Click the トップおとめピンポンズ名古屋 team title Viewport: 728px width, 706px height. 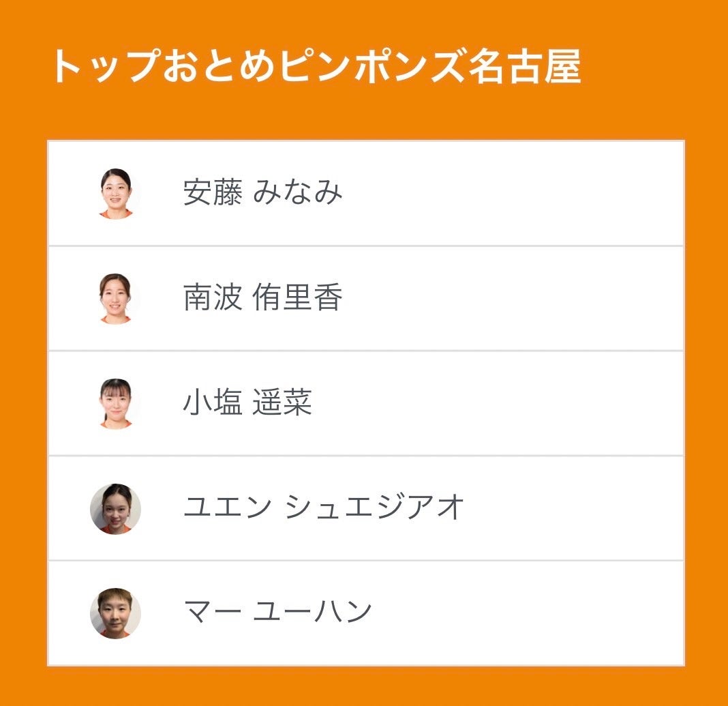click(x=316, y=67)
